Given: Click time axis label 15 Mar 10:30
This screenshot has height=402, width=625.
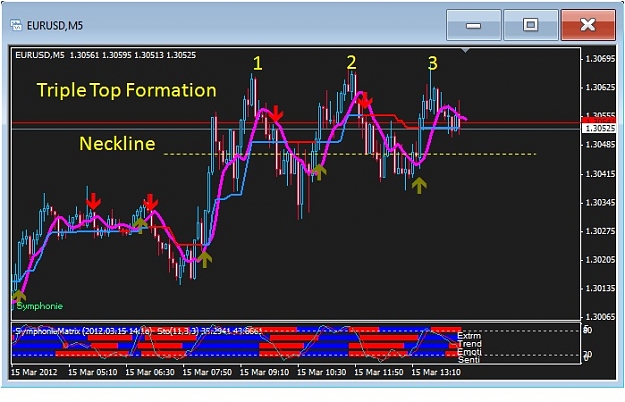Looking at the screenshot, I should [321, 372].
